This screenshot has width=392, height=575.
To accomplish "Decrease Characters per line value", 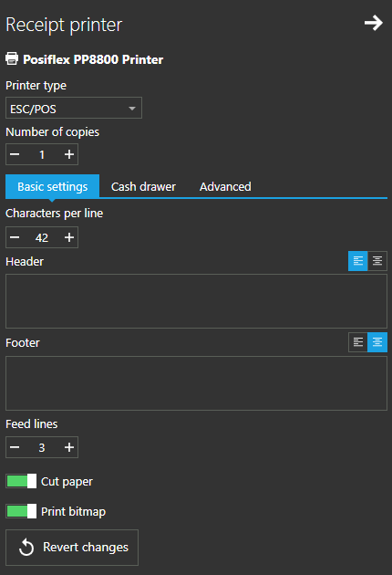I will coord(15,237).
